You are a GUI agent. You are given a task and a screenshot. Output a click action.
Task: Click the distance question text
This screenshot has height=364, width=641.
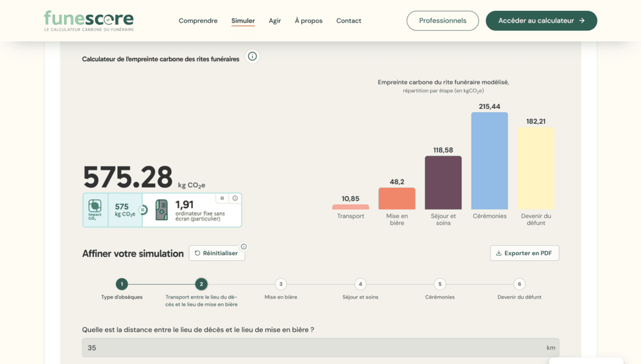pyautogui.click(x=198, y=329)
